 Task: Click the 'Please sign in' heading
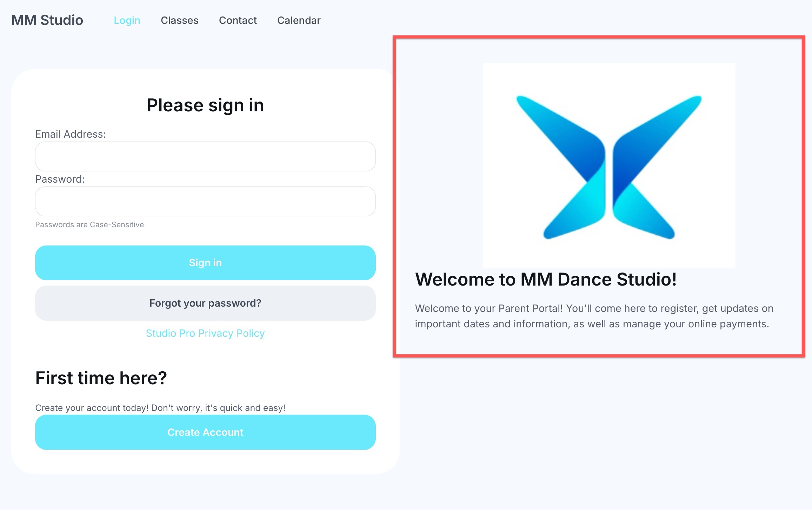click(205, 105)
